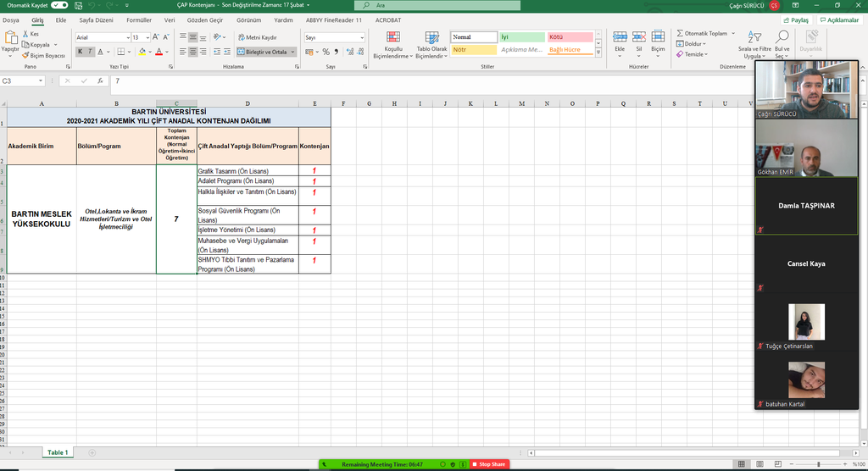868x471 pixels.
Task: Click the Paylaş share button
Action: [x=796, y=19]
